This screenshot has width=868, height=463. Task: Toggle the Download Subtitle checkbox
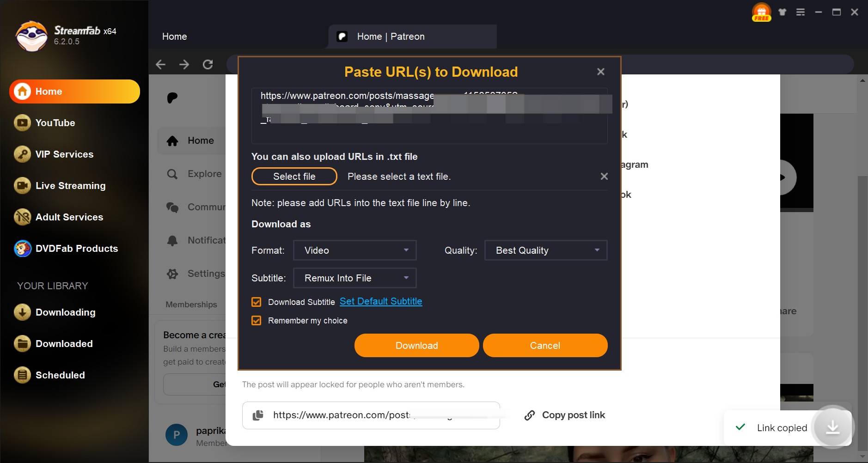coord(257,302)
